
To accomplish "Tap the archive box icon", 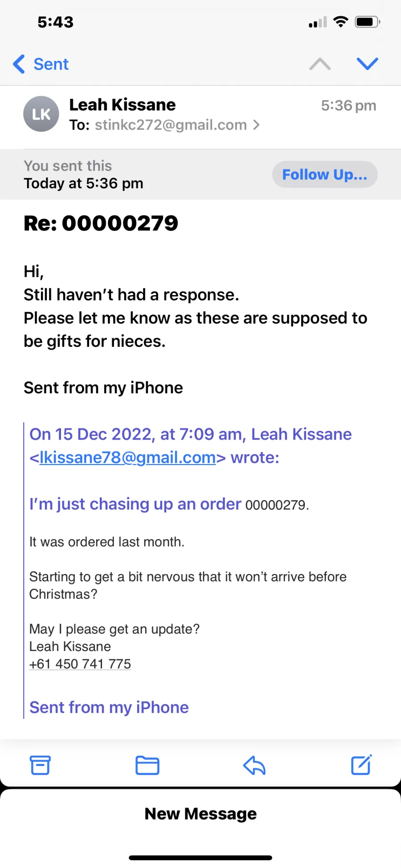I will 40,765.
